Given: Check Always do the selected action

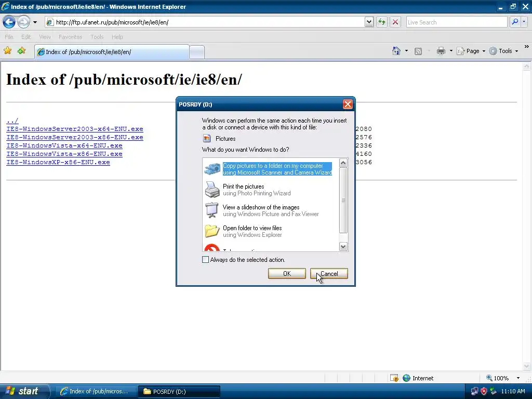Looking at the screenshot, I should pyautogui.click(x=205, y=260).
